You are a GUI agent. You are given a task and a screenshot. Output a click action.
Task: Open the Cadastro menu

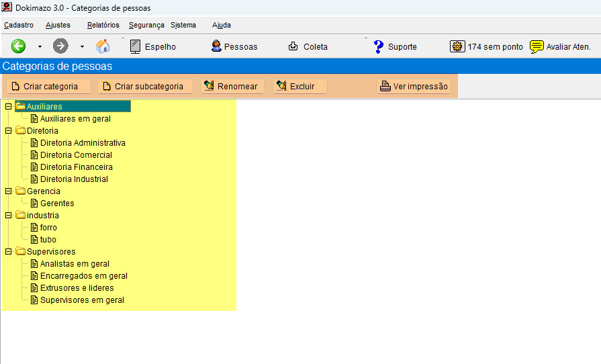[19, 25]
